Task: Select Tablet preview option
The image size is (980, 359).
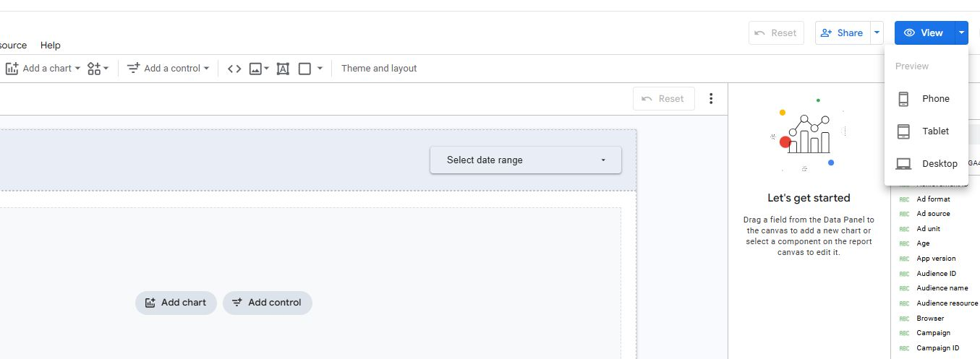Action: (926, 131)
